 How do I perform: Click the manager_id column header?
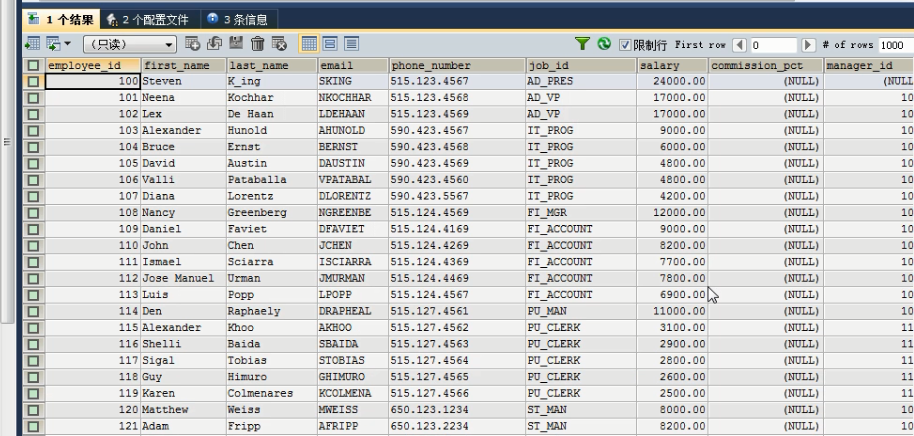(869, 65)
